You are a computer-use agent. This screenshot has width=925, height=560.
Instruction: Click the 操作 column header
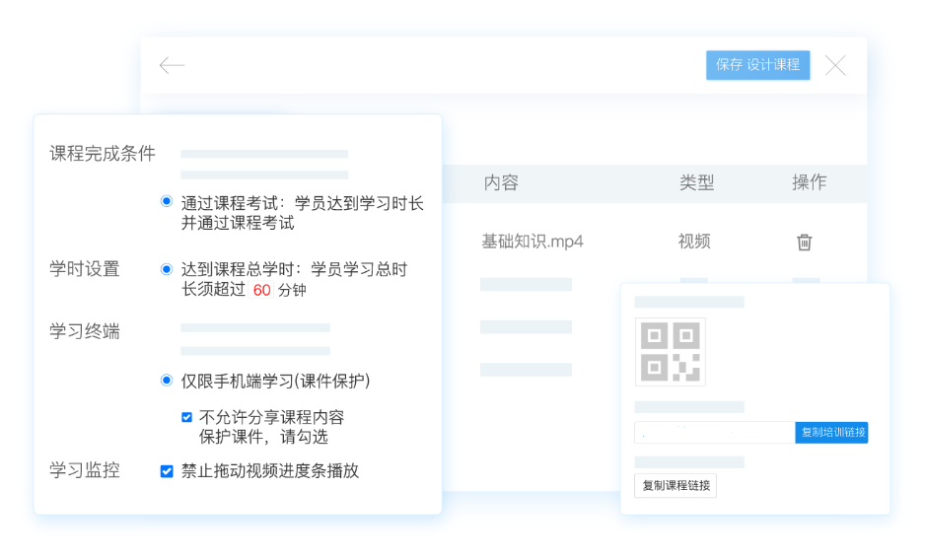tap(809, 182)
